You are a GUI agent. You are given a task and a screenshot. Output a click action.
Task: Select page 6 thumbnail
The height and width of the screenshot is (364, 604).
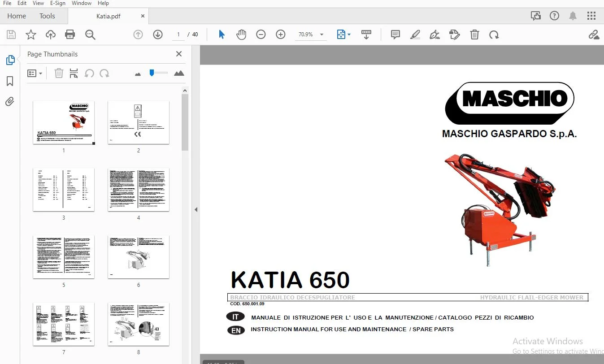pos(139,257)
